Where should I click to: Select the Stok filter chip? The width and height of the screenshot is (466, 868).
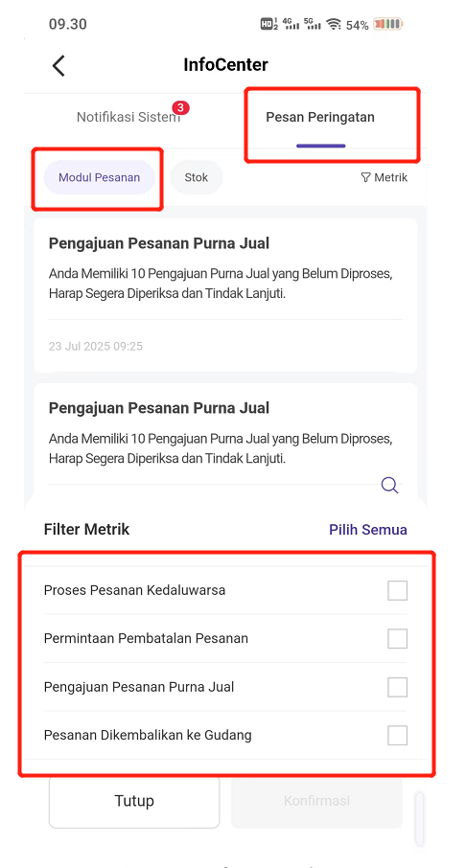[x=197, y=177]
